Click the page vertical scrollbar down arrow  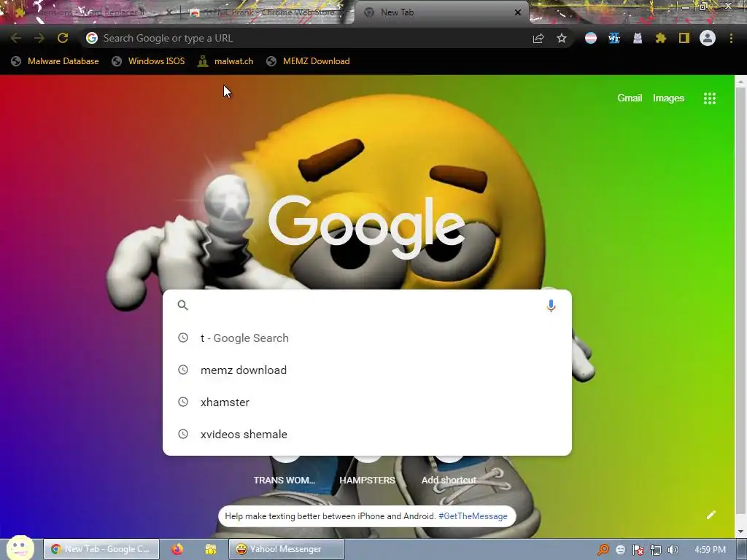tap(740, 532)
